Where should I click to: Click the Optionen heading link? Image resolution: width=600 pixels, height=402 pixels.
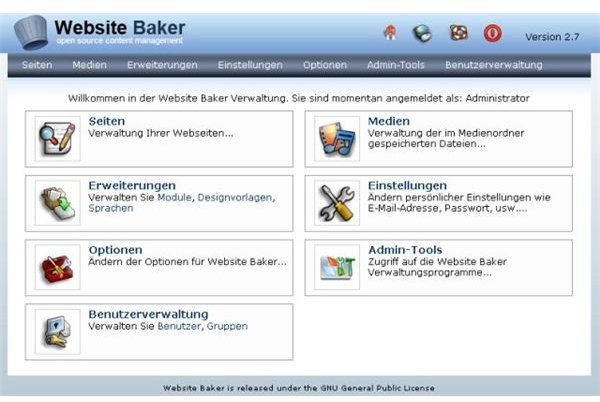pos(116,250)
